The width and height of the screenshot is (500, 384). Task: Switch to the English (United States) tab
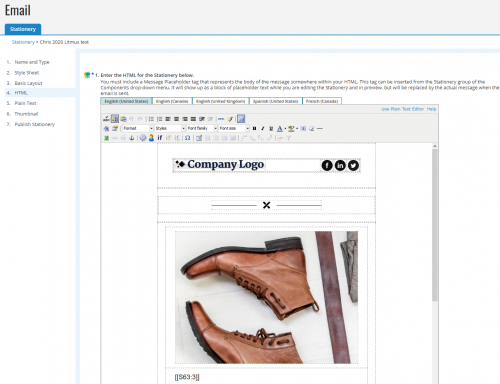[126, 101]
